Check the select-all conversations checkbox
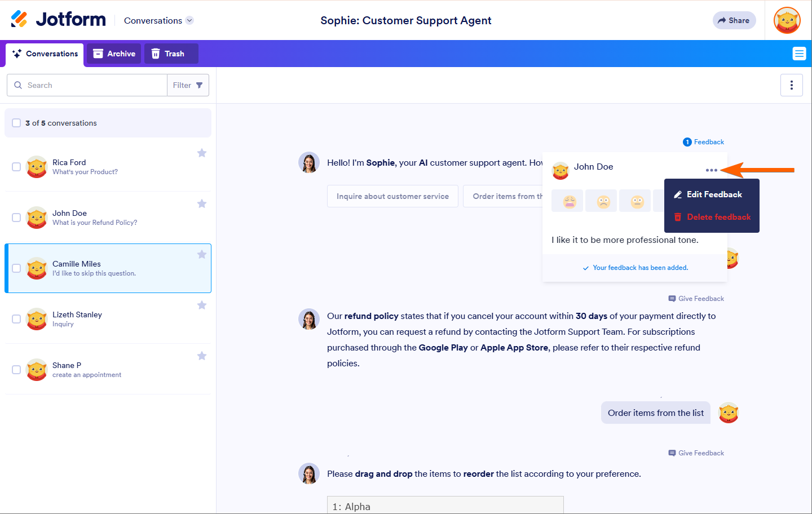The image size is (812, 514). point(16,123)
